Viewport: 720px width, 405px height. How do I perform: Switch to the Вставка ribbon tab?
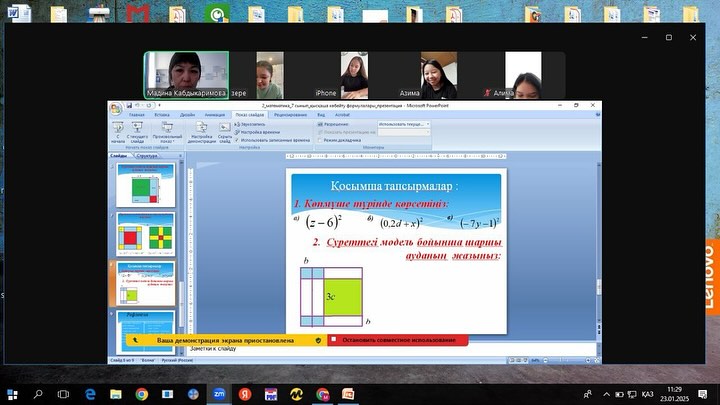click(x=162, y=115)
